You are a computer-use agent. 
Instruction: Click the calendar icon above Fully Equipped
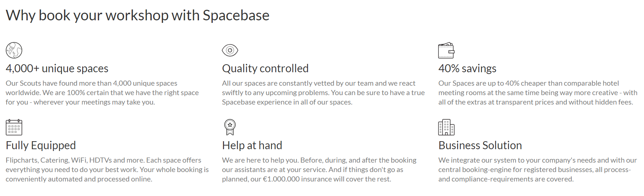(14, 127)
